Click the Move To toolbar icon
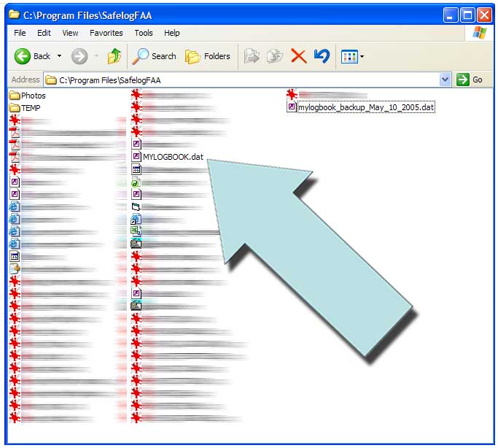Image resolution: width=498 pixels, height=448 pixels. tap(252, 56)
